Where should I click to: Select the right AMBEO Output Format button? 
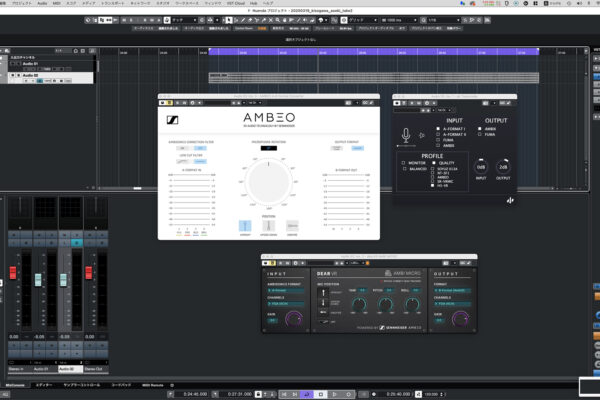click(357, 148)
